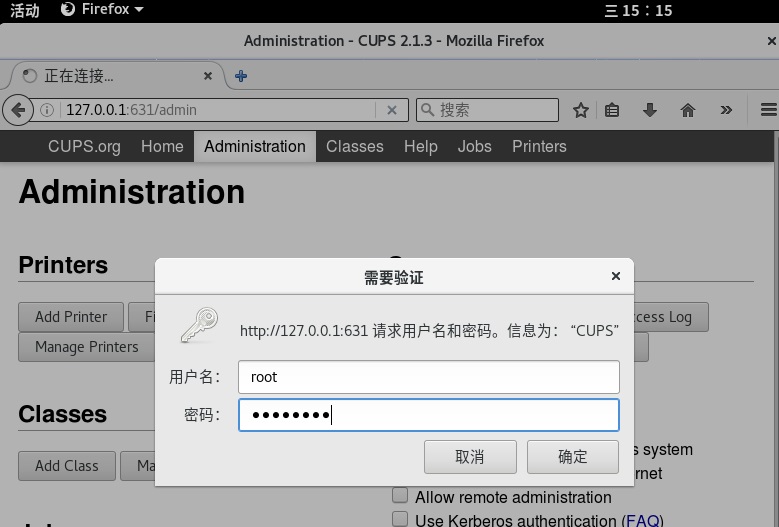Expand more toolbar tools chevron

[726, 110]
